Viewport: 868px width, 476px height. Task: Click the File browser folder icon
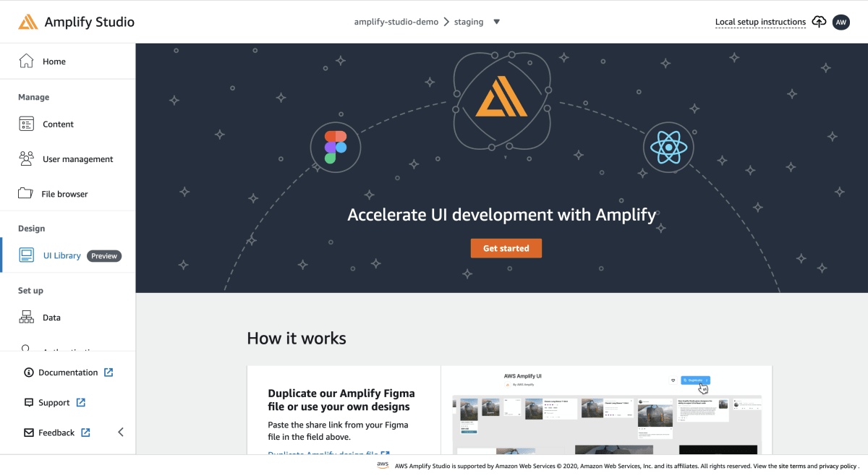coord(25,193)
